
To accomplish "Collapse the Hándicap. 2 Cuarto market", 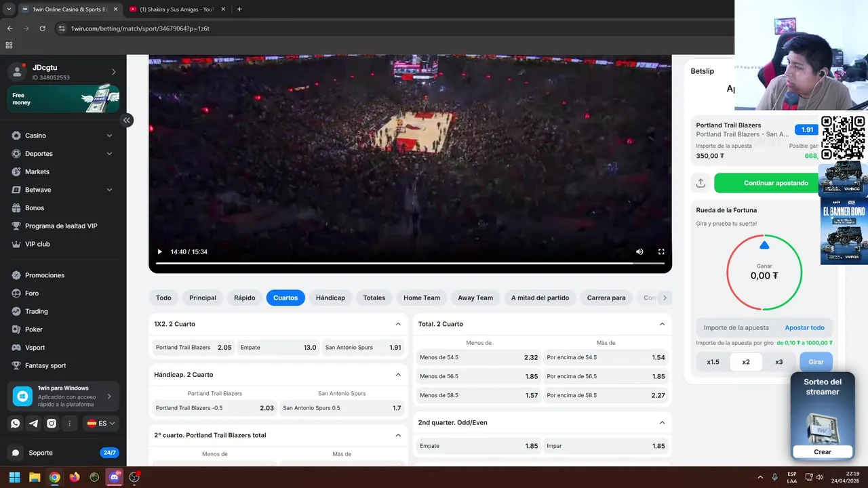I will (x=398, y=375).
